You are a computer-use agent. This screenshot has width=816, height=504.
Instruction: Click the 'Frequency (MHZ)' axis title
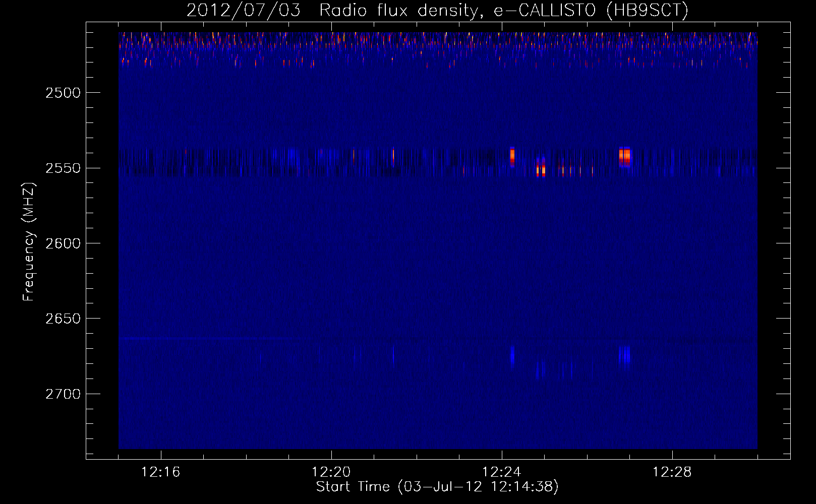[29, 242]
